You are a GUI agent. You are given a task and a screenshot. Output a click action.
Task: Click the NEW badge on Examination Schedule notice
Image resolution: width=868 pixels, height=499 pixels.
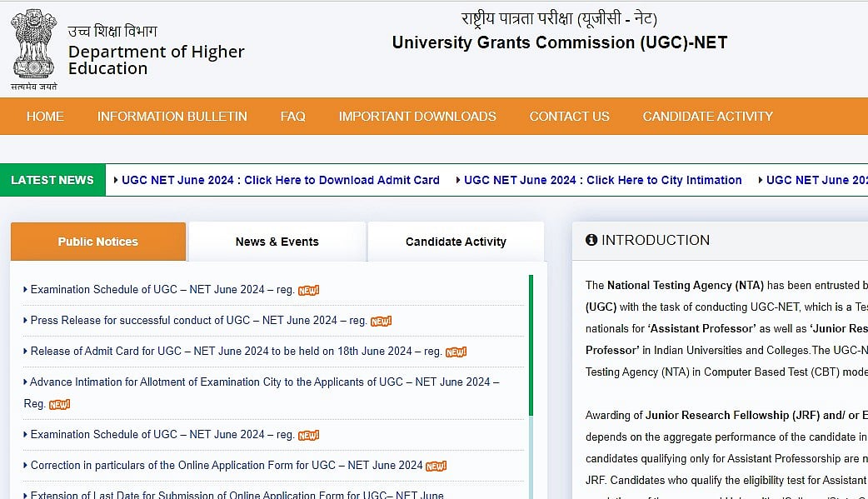pos(308,291)
